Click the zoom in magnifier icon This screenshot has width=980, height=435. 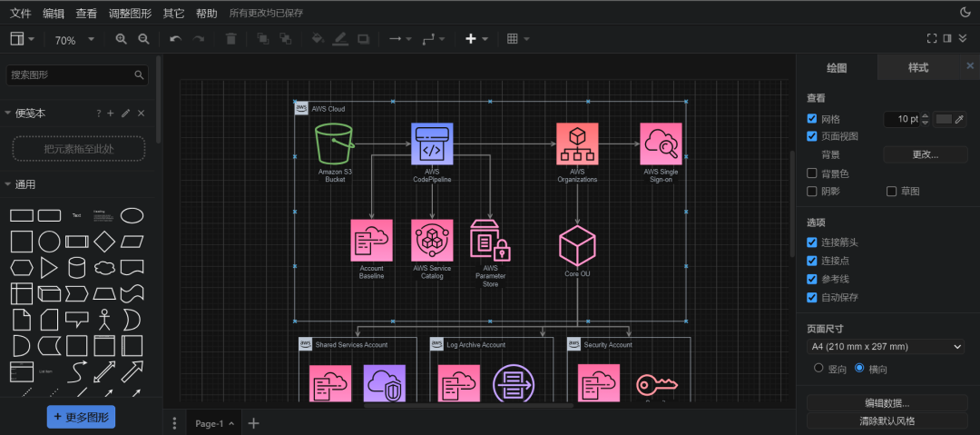pos(122,39)
